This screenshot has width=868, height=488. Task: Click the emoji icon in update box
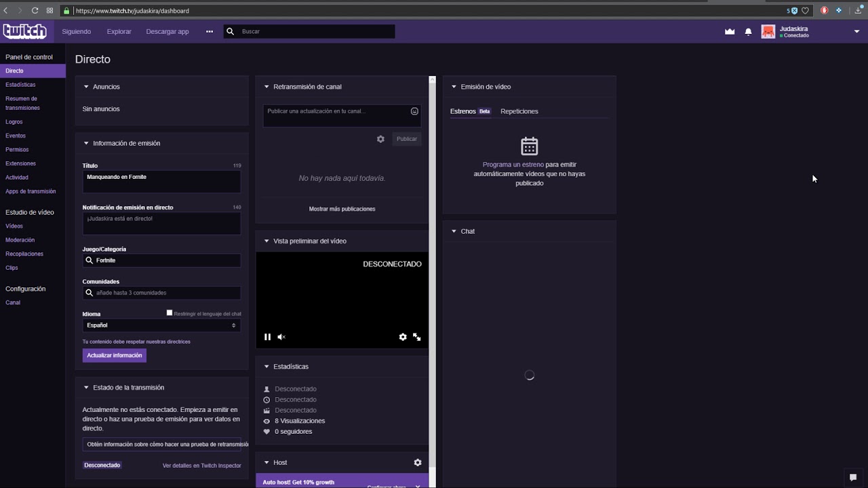coord(414,111)
